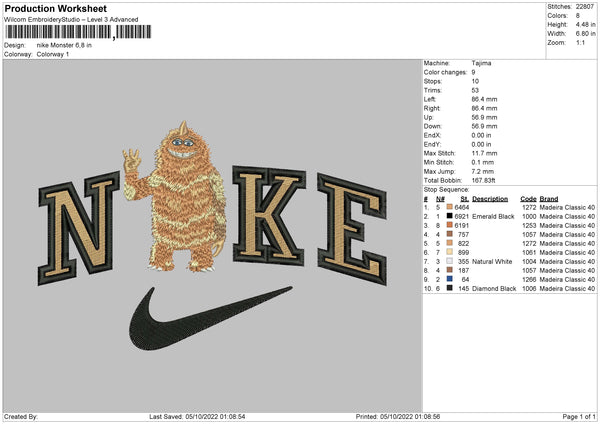Pick the swatch beside stitch count 187

point(450,270)
